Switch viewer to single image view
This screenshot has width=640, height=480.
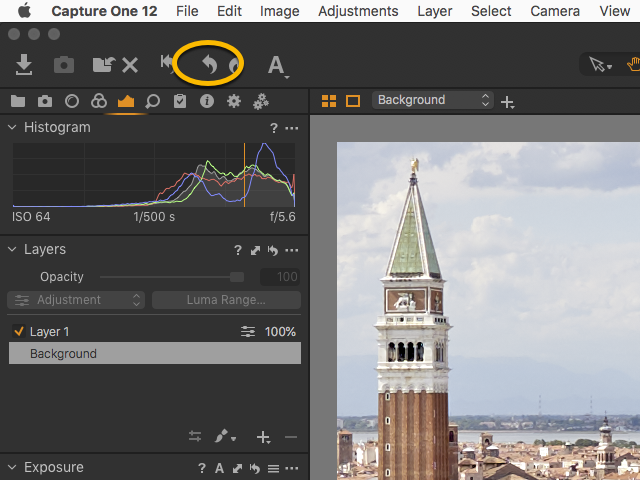click(x=353, y=101)
